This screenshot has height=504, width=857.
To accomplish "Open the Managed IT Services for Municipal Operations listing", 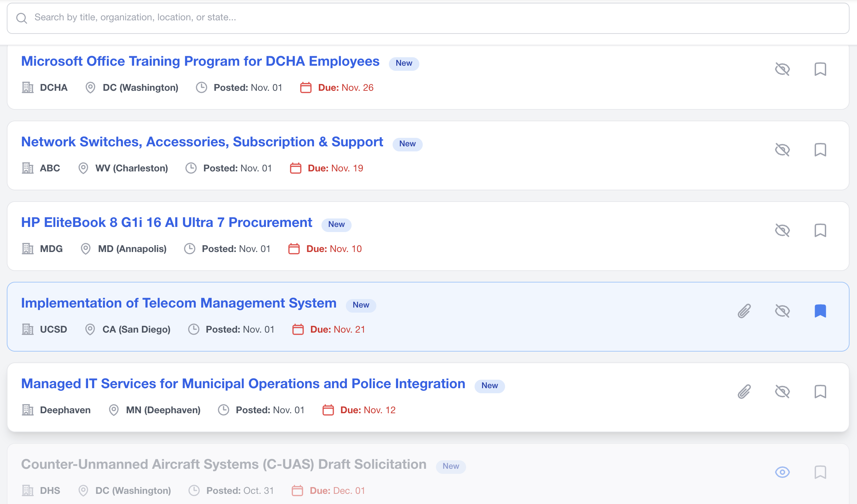I will [x=243, y=383].
